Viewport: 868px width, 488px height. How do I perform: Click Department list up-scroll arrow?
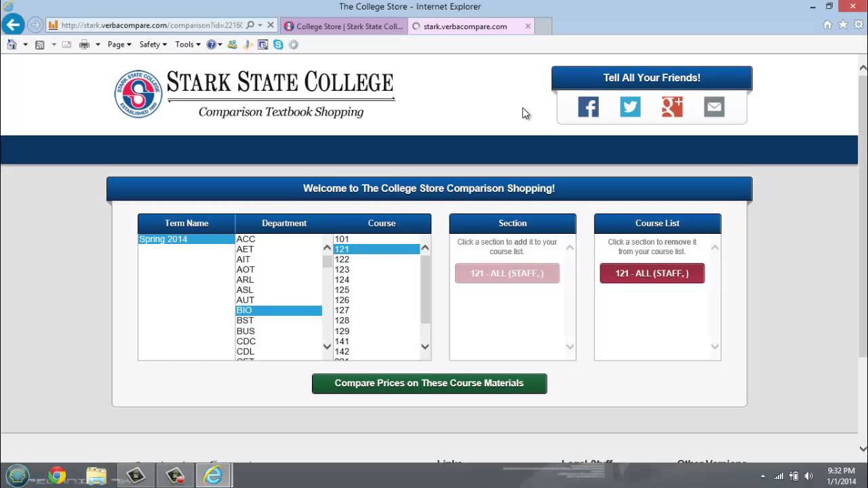[328, 247]
